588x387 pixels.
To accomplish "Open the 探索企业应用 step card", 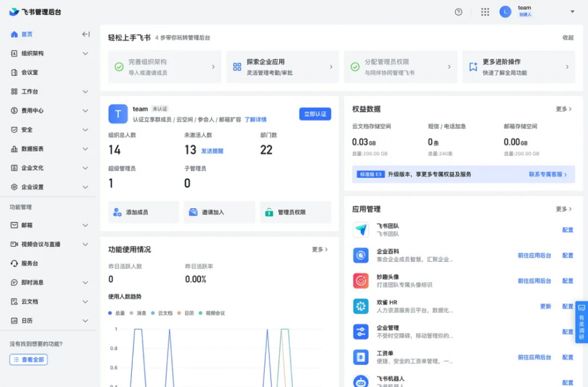I will (282, 66).
